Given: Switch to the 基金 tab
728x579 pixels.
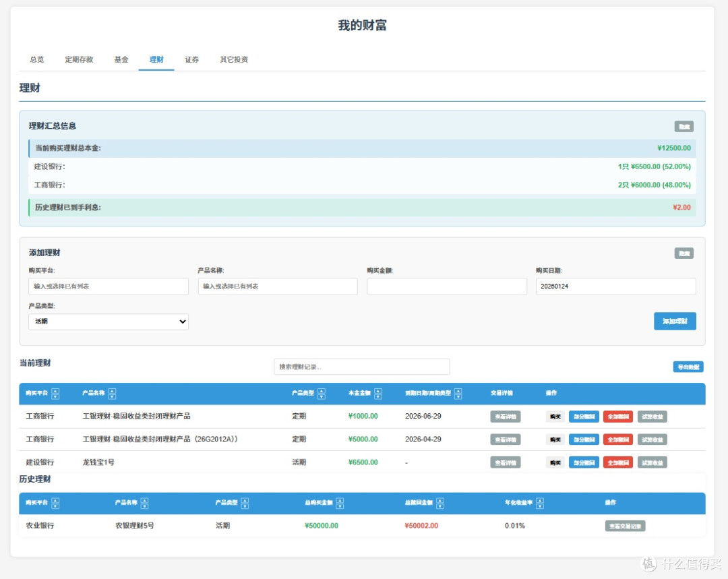Looking at the screenshot, I should click(121, 59).
